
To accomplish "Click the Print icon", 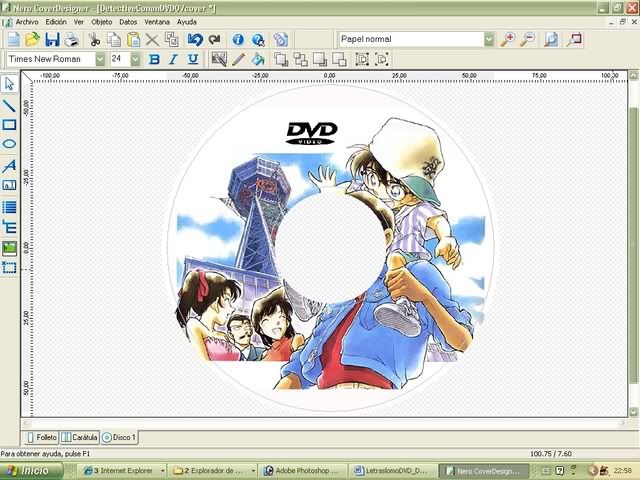I will [x=72, y=40].
